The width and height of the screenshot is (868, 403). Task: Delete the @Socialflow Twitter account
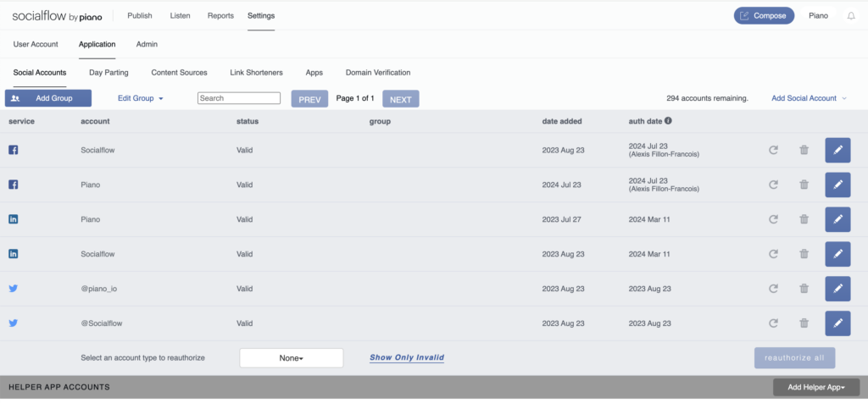click(x=804, y=323)
